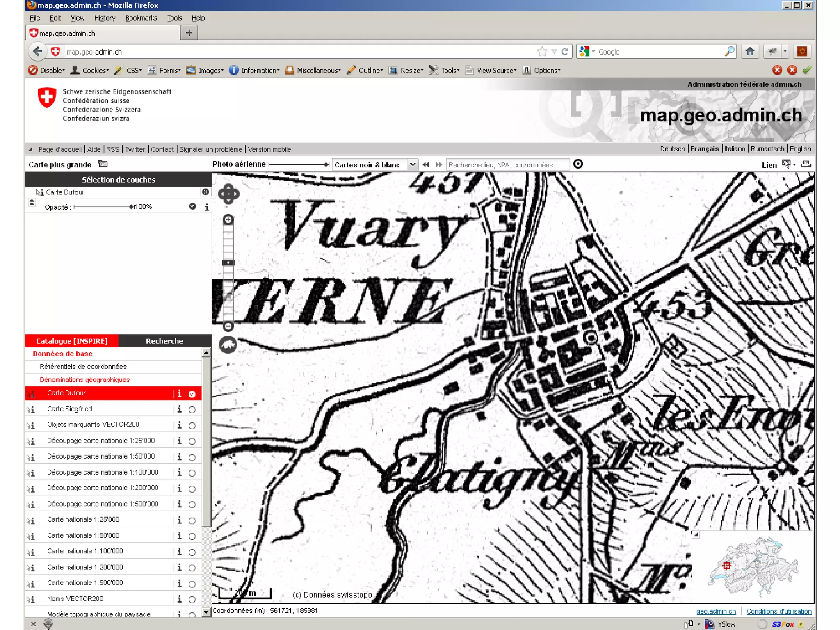
Task: Enable the Carte Siegfried layer
Action: tap(192, 410)
